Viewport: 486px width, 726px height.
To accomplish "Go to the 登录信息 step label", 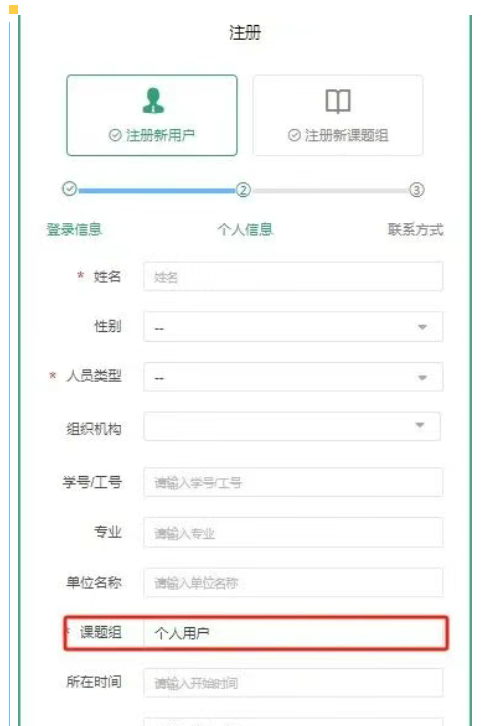I will click(74, 229).
